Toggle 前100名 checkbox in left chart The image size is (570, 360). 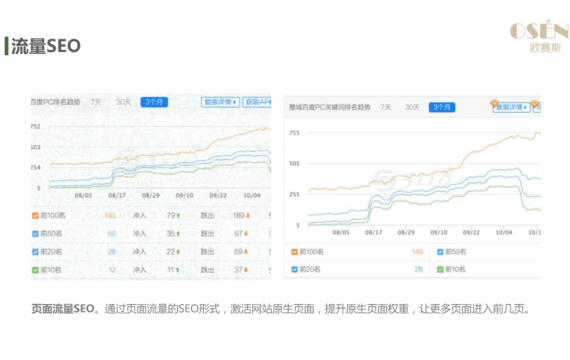(35, 216)
